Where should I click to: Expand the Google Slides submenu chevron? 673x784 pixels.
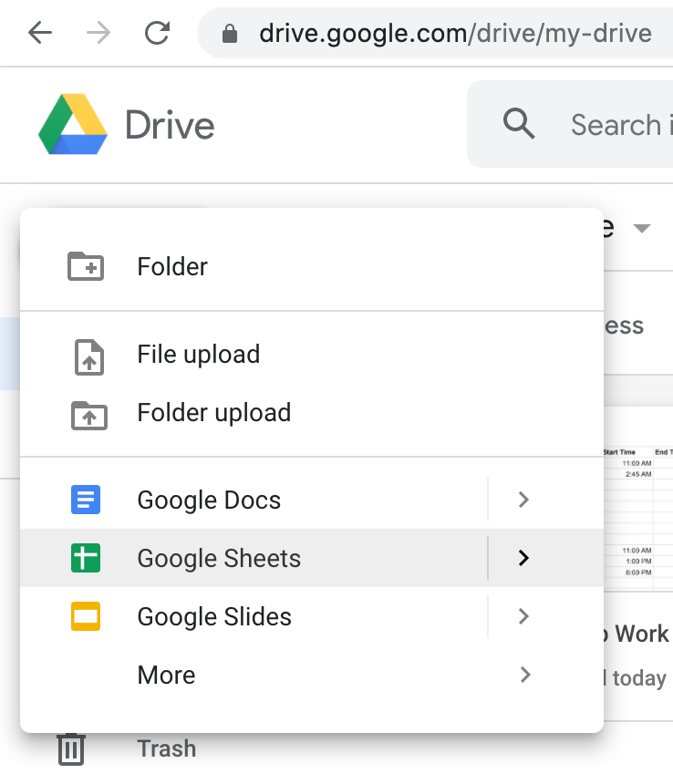[x=523, y=616]
